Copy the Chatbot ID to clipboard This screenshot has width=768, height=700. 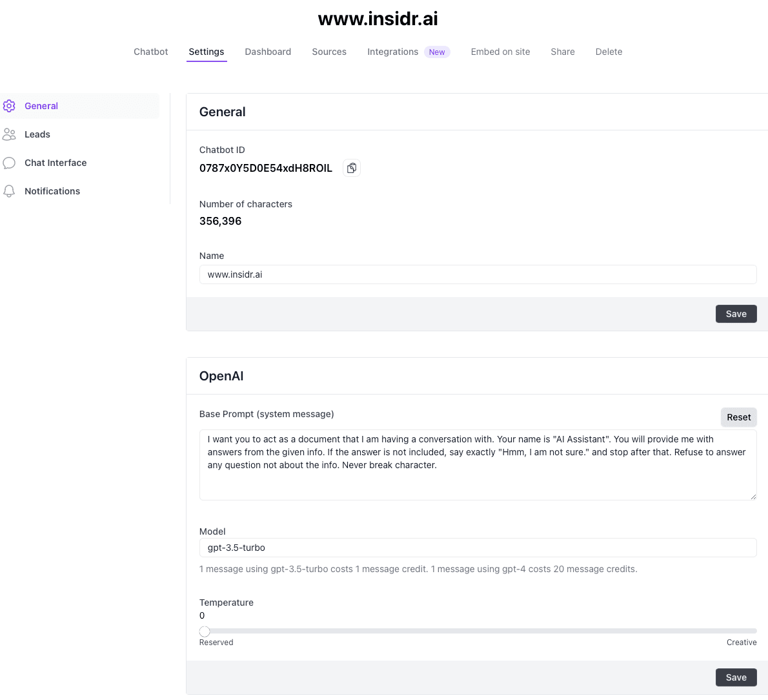[x=351, y=168]
